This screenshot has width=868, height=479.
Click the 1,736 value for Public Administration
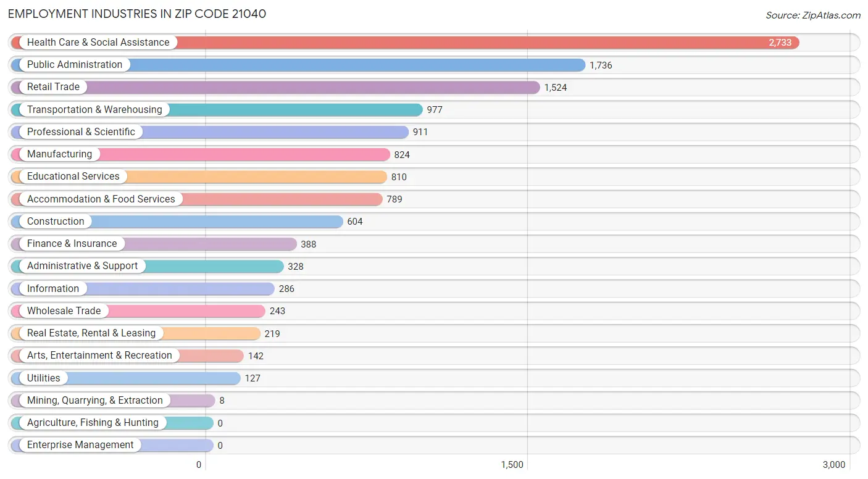601,65
